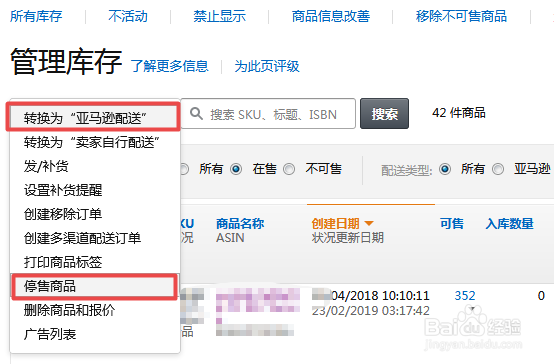Sort by the 入库数量 column header
The width and height of the screenshot is (554, 364).
[509, 223]
